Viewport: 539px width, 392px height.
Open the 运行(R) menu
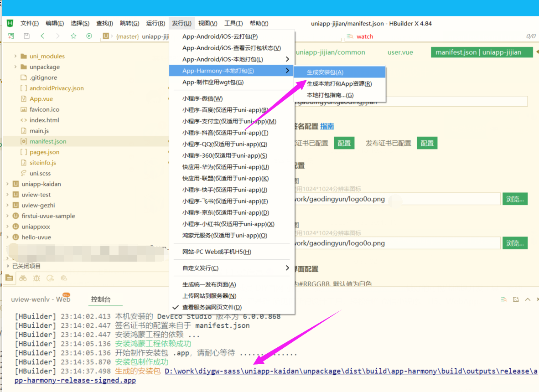(x=155, y=23)
